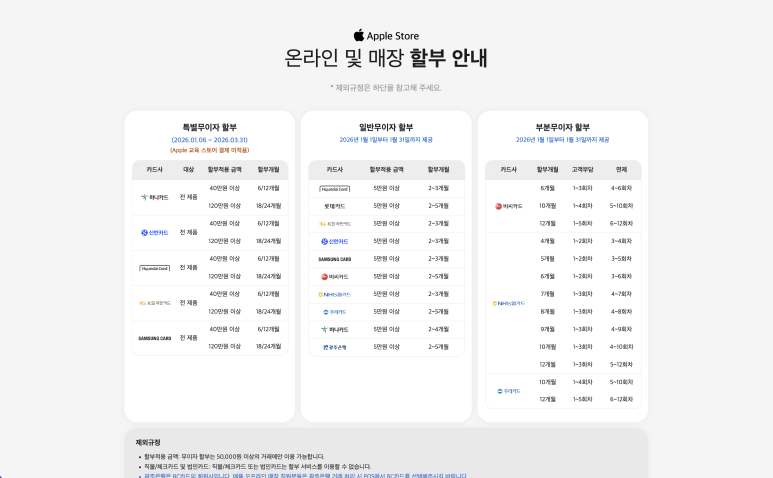Click the 면제 column header

click(x=621, y=170)
